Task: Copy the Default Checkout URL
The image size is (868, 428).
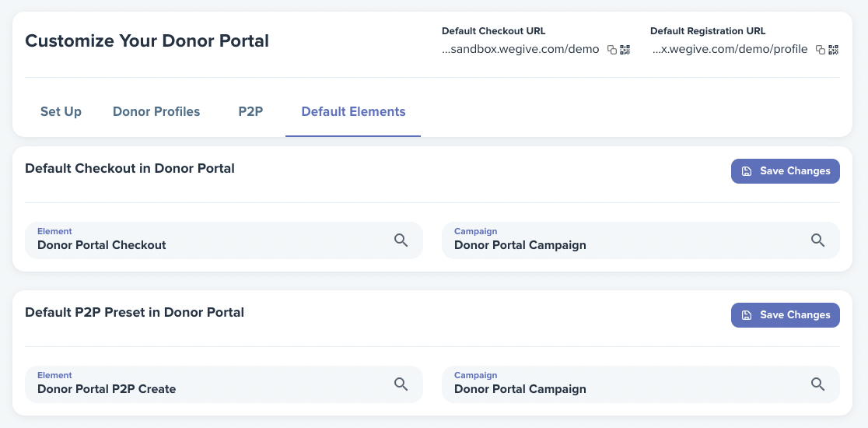Action: tap(611, 50)
